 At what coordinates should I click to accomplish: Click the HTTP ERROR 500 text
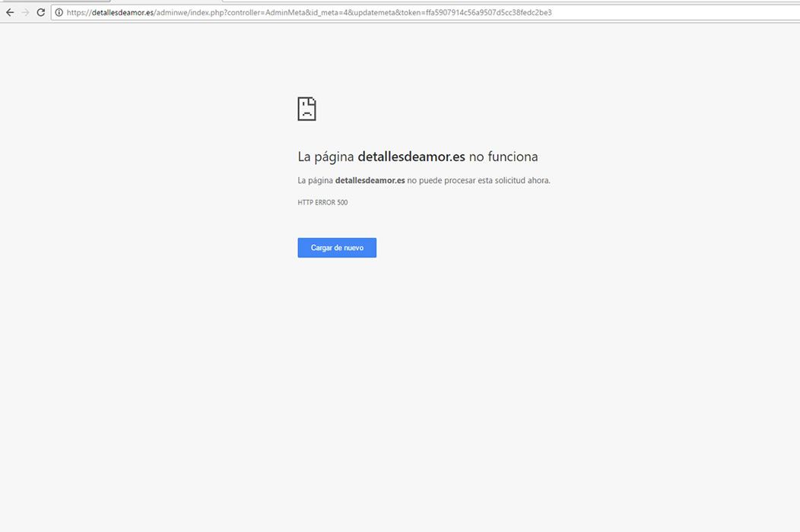[322, 202]
